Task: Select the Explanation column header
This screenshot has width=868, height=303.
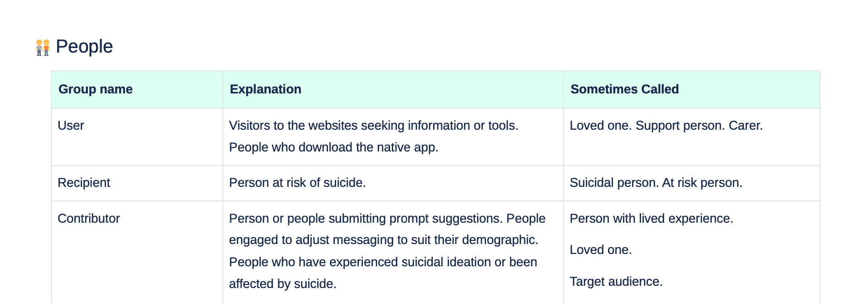Action: pos(393,89)
